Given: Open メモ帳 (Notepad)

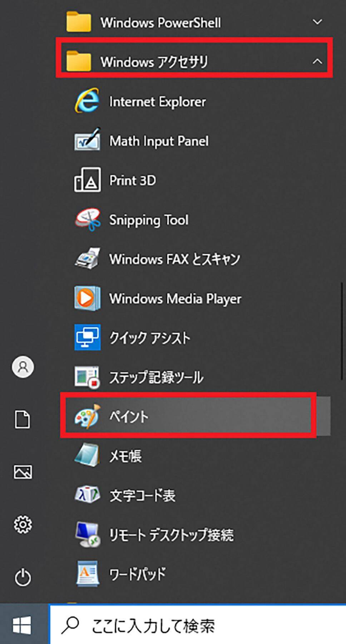Looking at the screenshot, I should coord(125,456).
